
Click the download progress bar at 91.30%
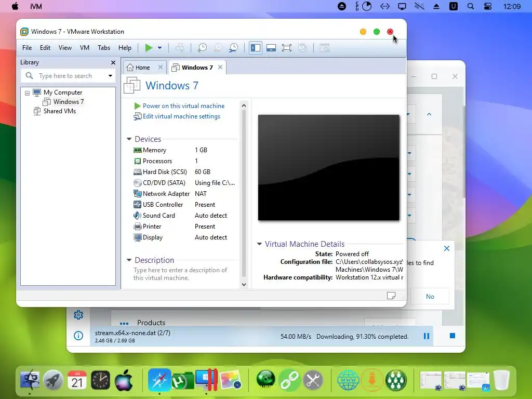261,336
